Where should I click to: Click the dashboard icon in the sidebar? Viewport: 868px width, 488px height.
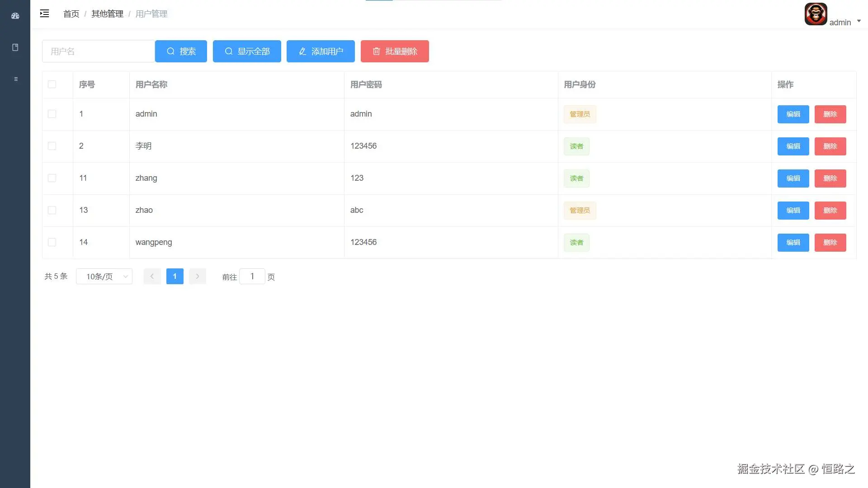(15, 16)
